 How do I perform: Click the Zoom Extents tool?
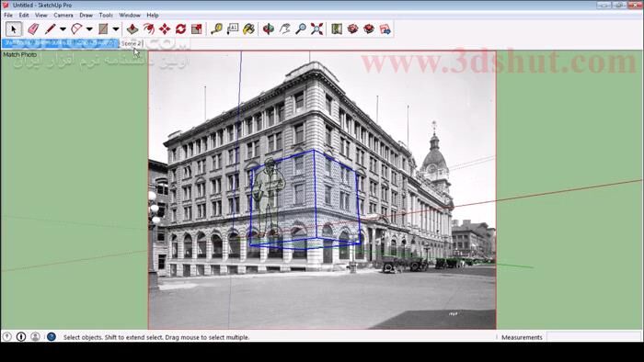[316, 29]
